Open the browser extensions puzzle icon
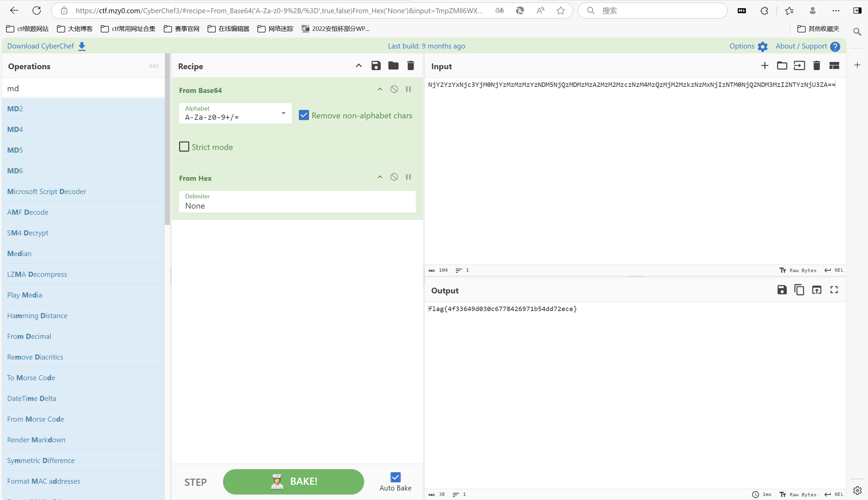Viewport: 868px width, 500px height. coord(764,11)
